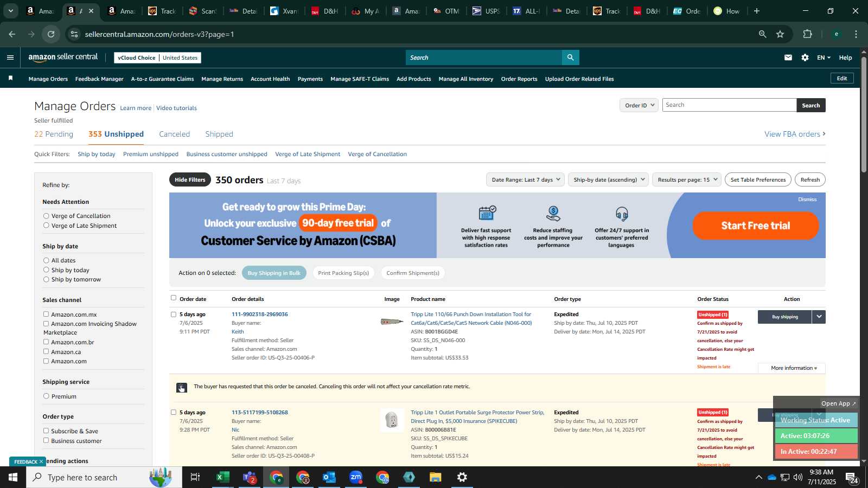
Task: Click the magnifier search button in header
Action: pyautogui.click(x=570, y=57)
